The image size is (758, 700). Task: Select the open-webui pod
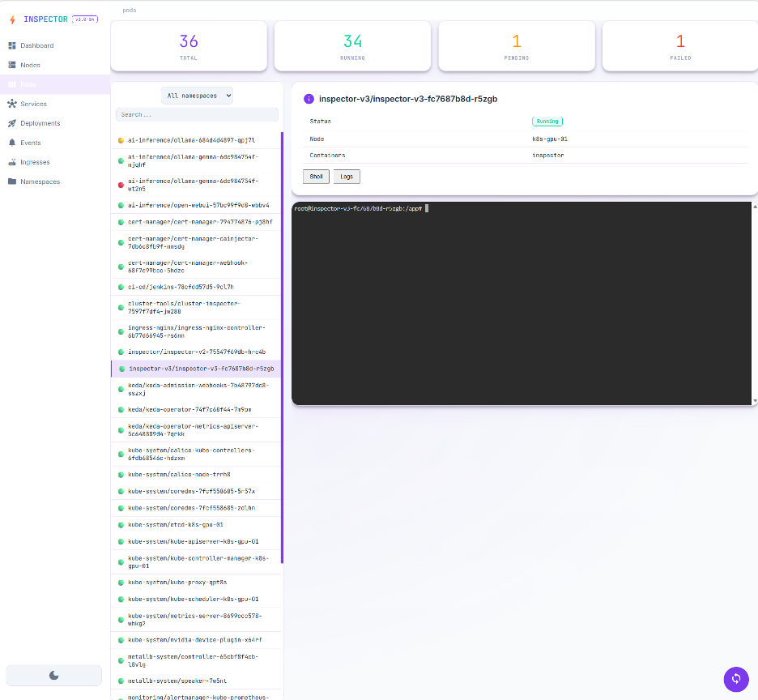tap(196, 205)
